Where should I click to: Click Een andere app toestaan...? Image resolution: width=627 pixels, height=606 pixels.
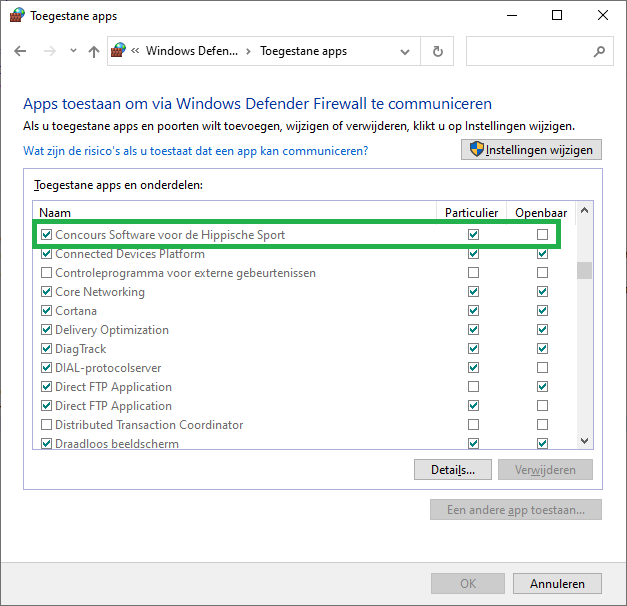tap(516, 510)
